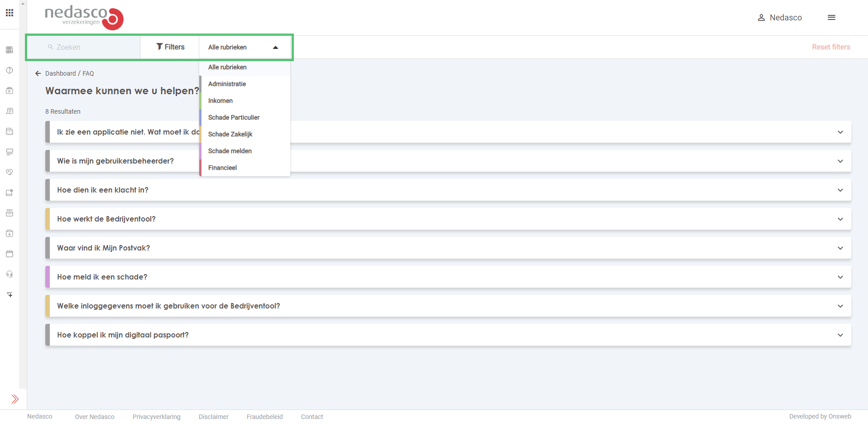Select Administratie category option

(245, 84)
